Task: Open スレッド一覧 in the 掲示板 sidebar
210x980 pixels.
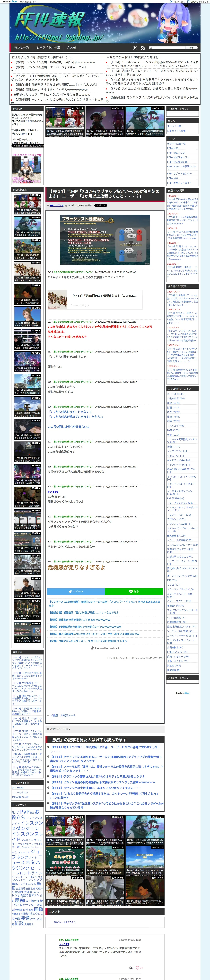Action: click(174, 126)
